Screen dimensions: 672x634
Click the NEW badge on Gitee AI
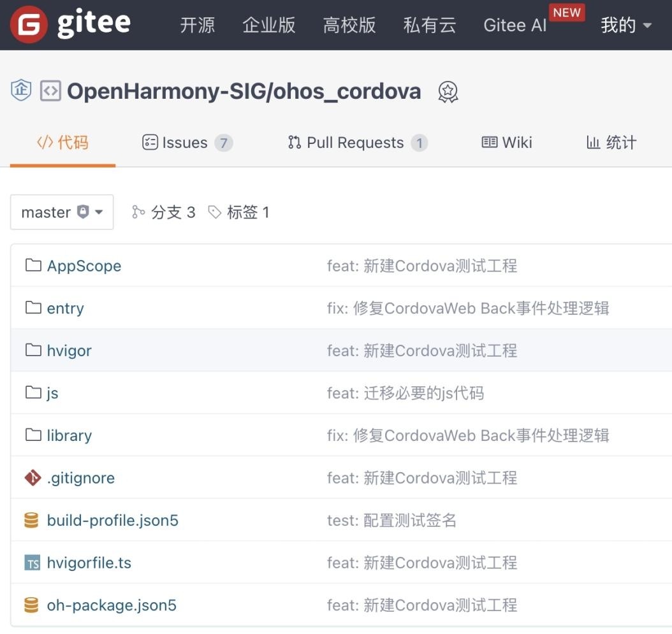point(567,12)
